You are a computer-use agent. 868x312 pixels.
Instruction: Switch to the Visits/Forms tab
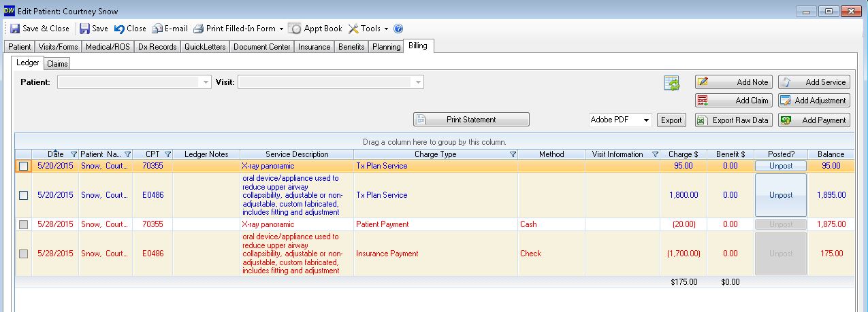[x=58, y=47]
